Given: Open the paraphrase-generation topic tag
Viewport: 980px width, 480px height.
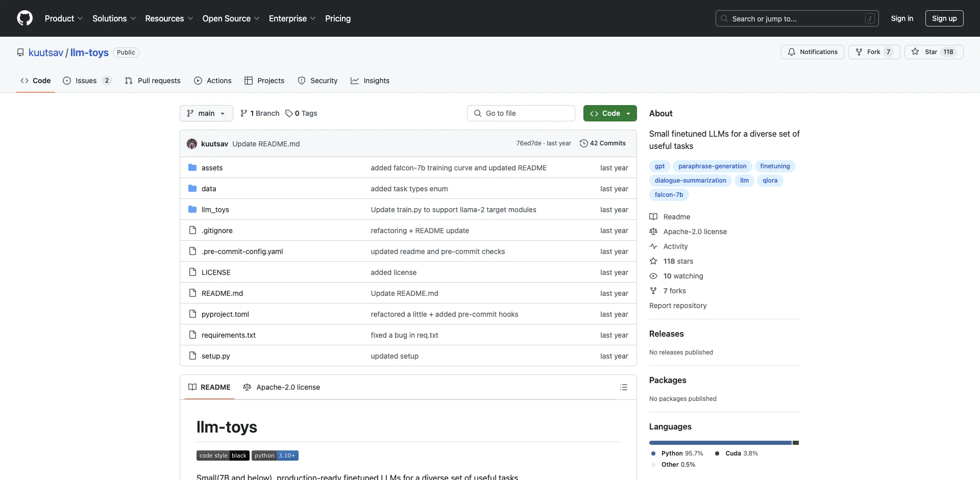Looking at the screenshot, I should 713,166.
